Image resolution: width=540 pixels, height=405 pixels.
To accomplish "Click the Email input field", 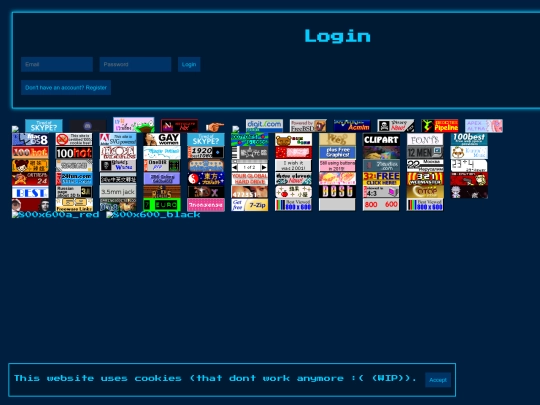I will point(57,64).
